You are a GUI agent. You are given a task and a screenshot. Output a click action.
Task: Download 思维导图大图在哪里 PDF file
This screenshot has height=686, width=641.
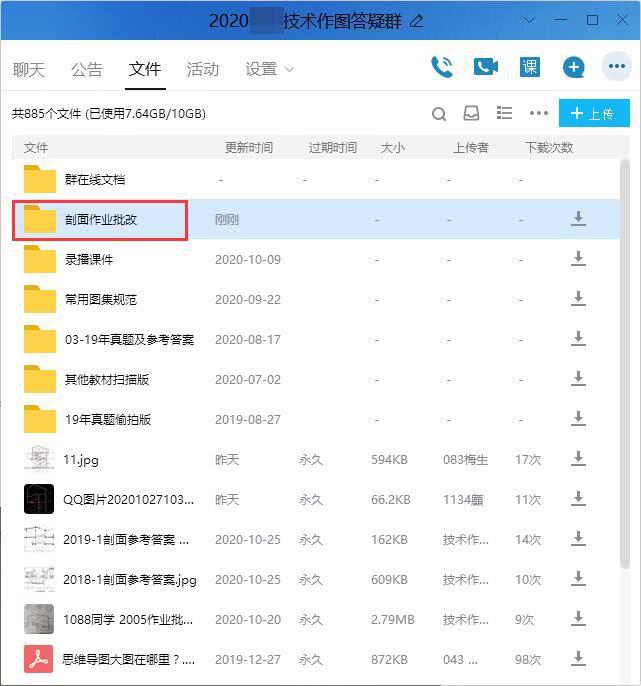click(x=578, y=658)
